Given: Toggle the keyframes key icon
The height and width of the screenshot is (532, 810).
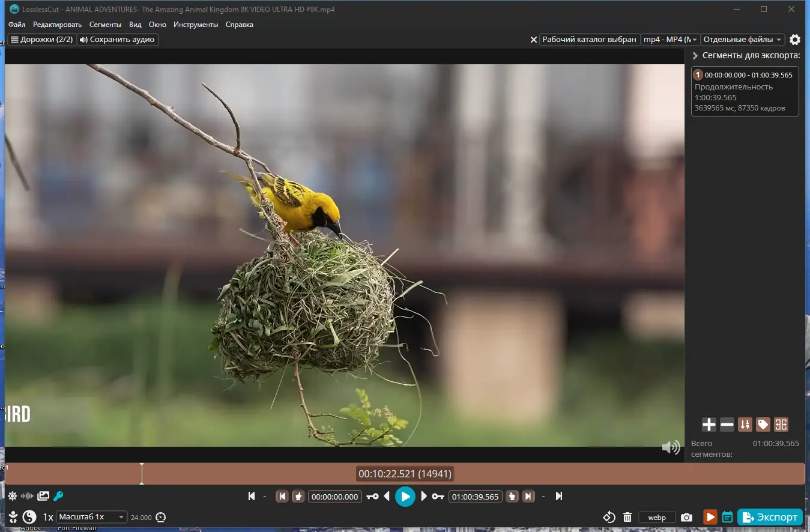Looking at the screenshot, I should coord(58,496).
